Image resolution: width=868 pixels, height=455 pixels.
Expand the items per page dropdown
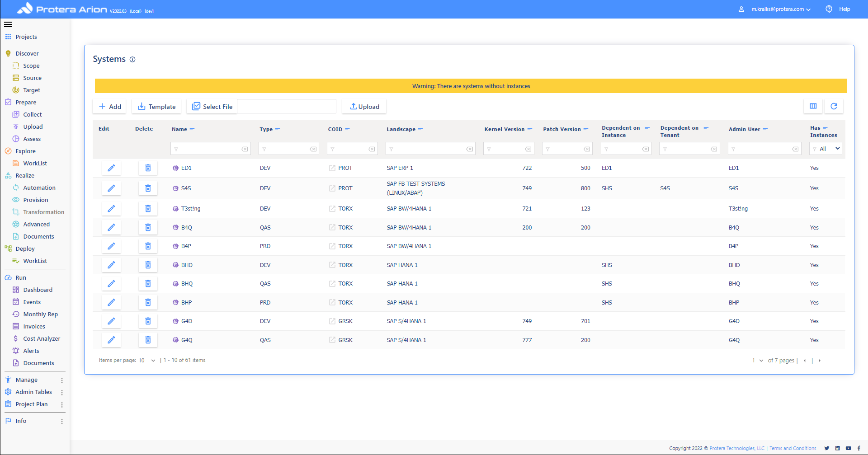pyautogui.click(x=153, y=361)
